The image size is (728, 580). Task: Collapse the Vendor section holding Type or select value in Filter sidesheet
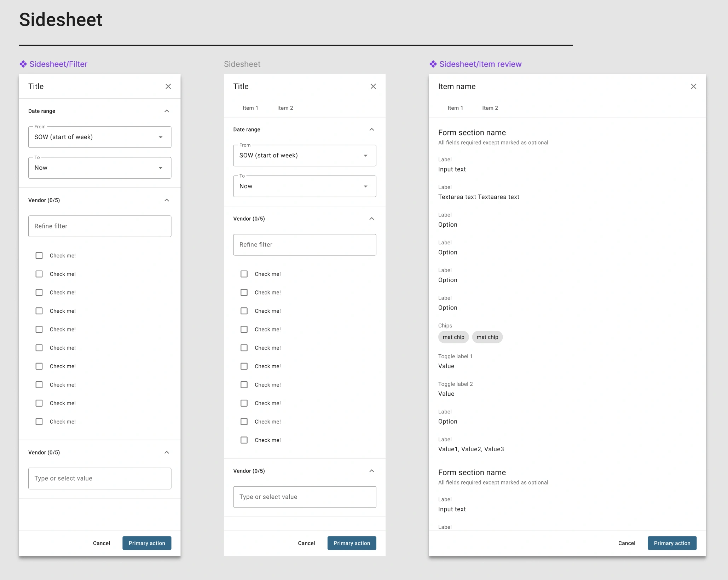[x=167, y=452]
